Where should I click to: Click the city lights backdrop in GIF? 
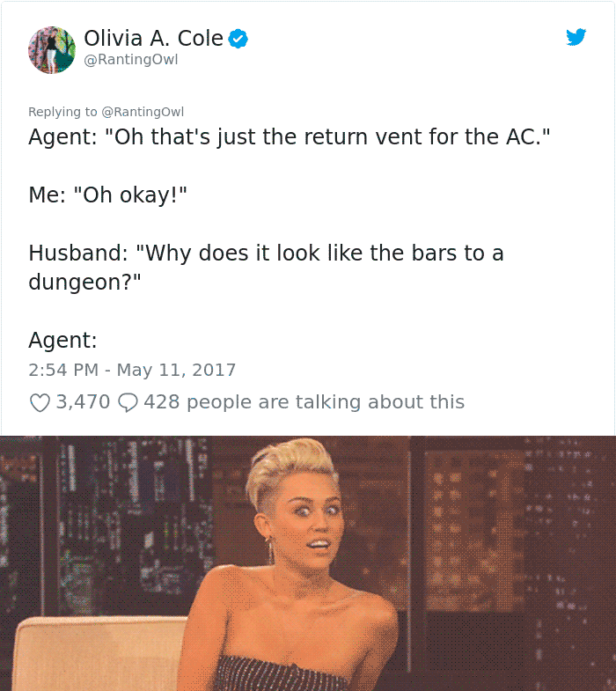(x=507, y=529)
